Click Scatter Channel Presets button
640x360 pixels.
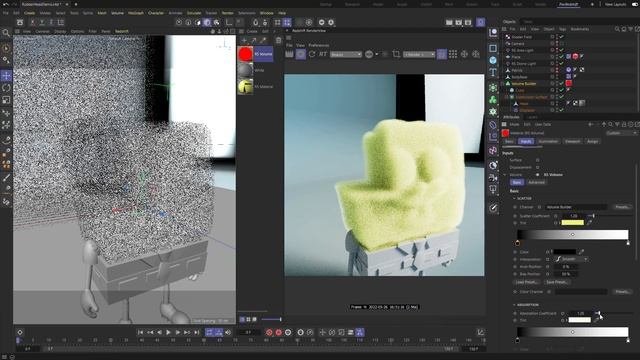point(622,207)
